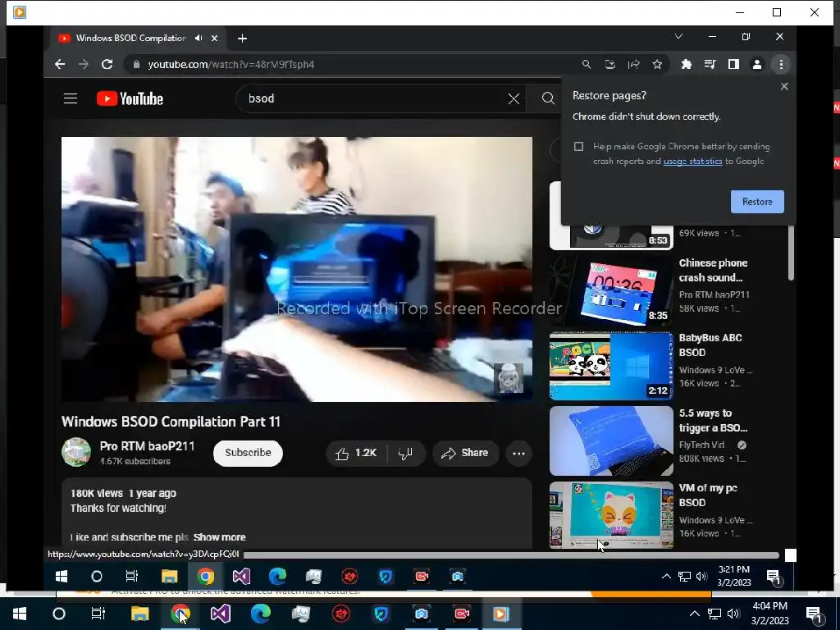This screenshot has width=840, height=630.
Task: Open the Chrome extensions puzzle icon
Action: pyautogui.click(x=687, y=64)
